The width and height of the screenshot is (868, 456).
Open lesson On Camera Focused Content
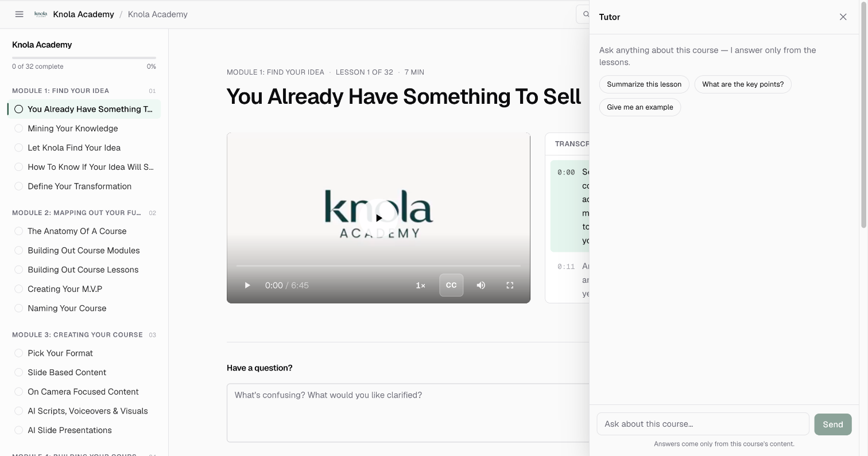pos(84,392)
